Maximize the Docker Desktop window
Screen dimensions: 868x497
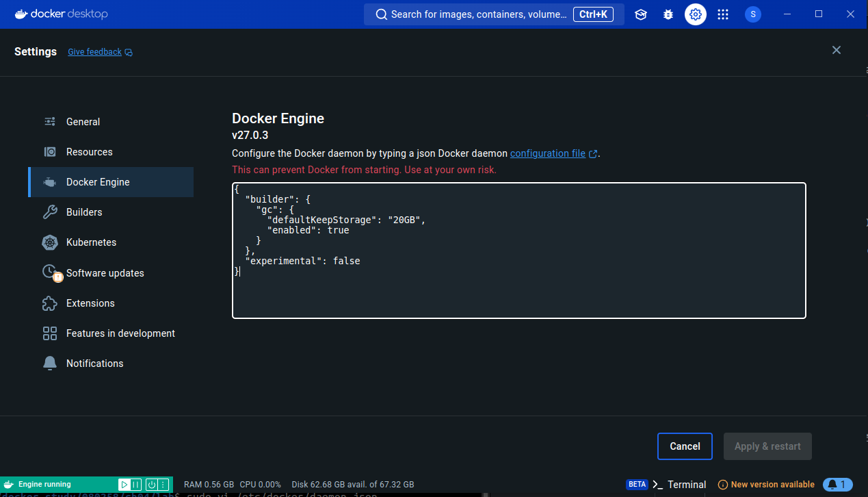coord(819,14)
